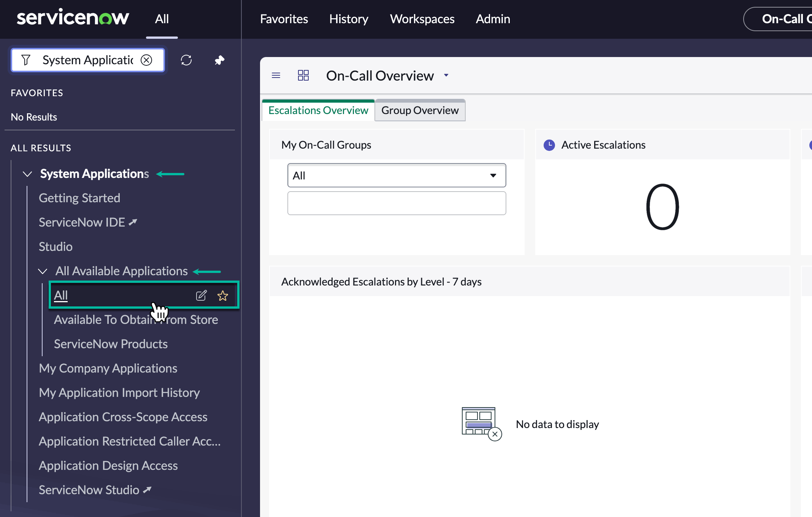Screen dimensions: 812x517
Task: Open the dashboard grid picker icon
Action: (x=303, y=75)
